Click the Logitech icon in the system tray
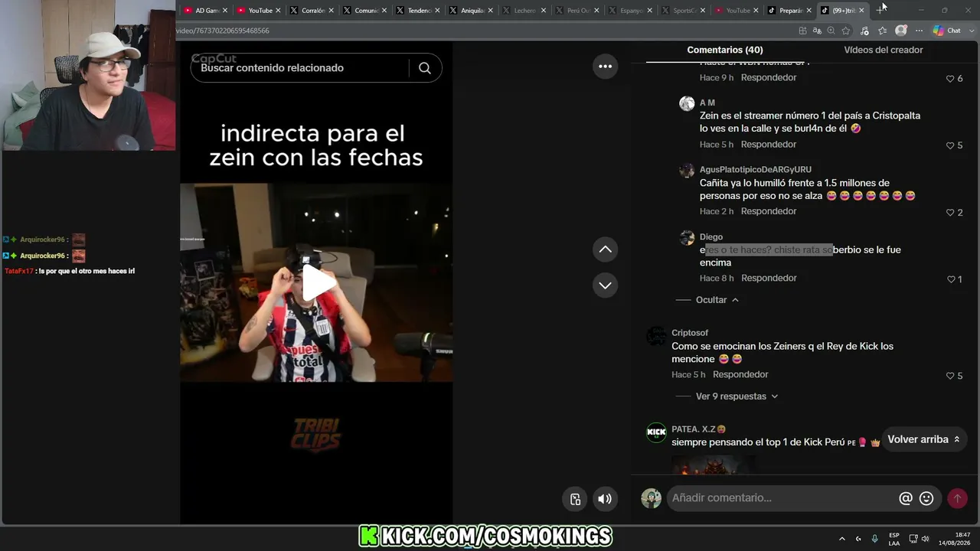Image resolution: width=980 pixels, height=551 pixels. (858, 539)
